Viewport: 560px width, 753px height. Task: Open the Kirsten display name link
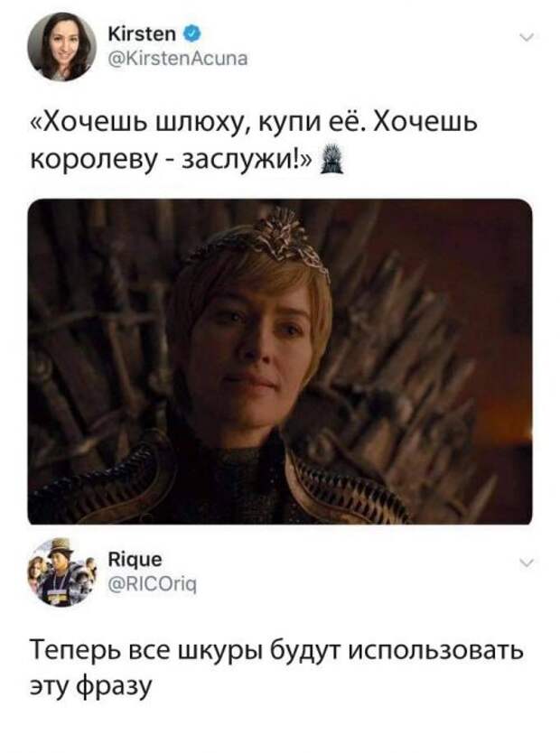click(x=142, y=34)
